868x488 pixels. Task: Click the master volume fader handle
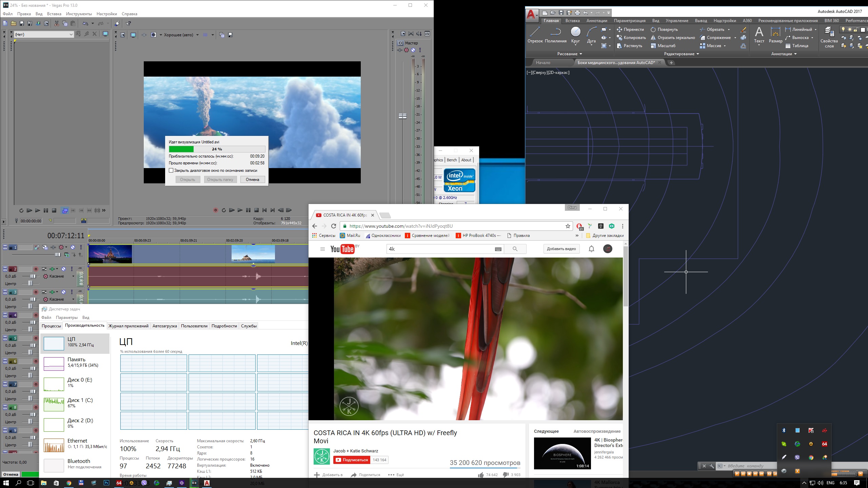[402, 116]
